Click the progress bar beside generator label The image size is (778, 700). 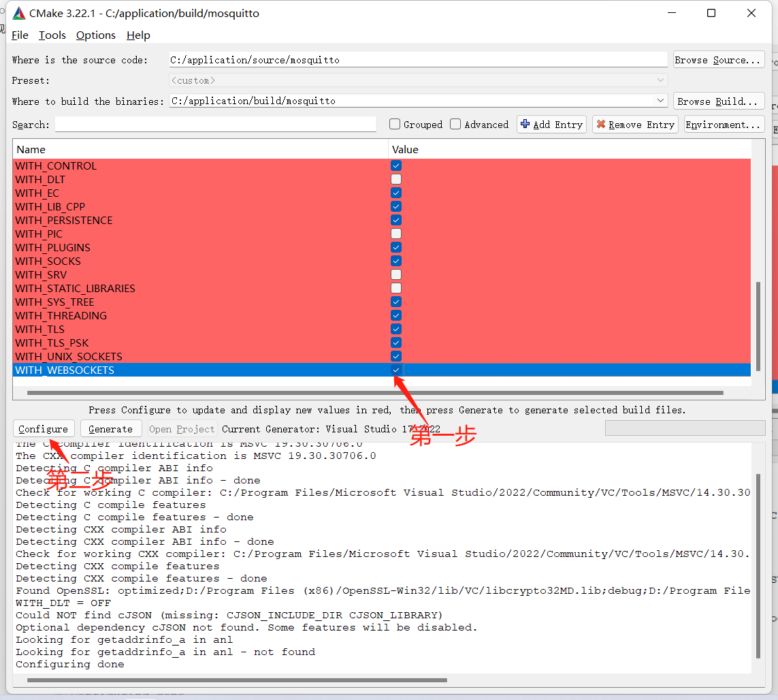tap(685, 428)
